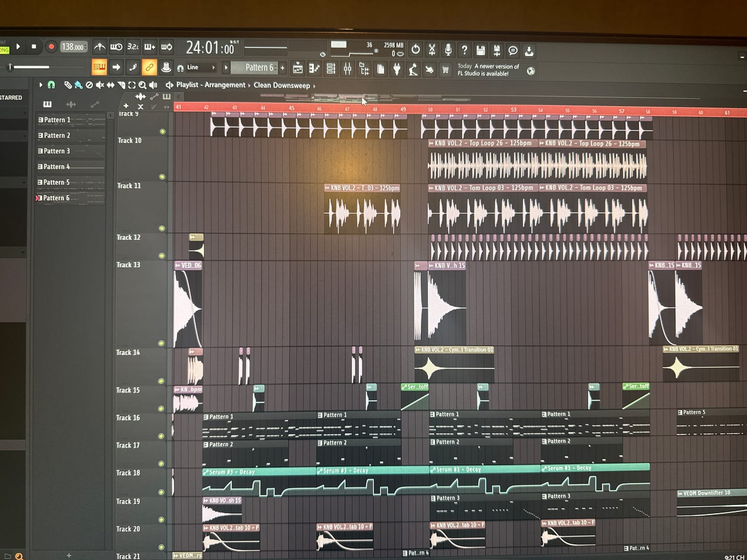
Task: Click the microphone one-click recording icon
Action: click(x=448, y=50)
